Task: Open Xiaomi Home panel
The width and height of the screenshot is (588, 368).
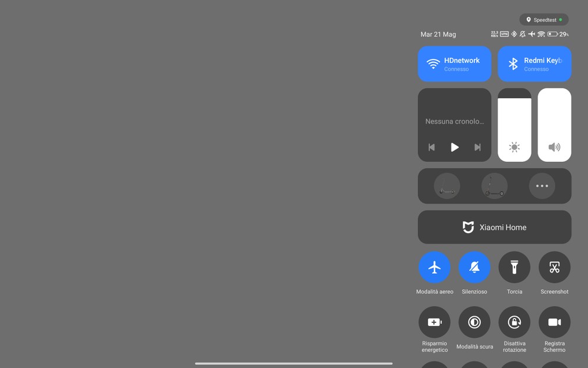Action: tap(495, 227)
